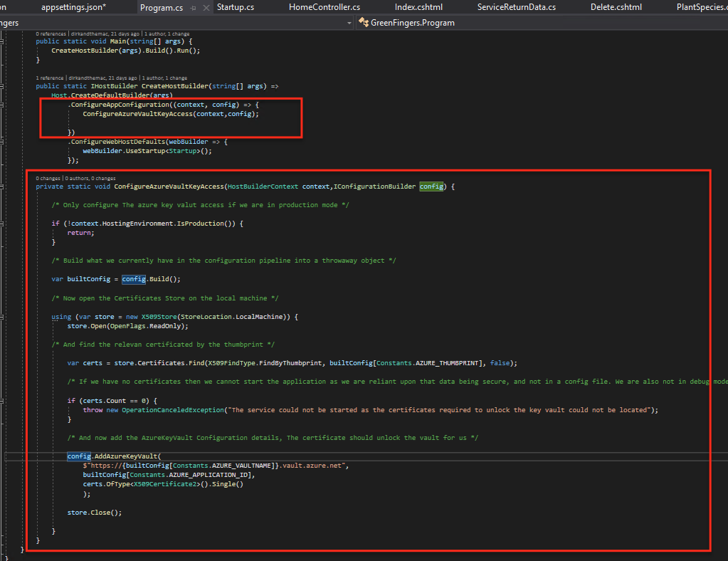Screen dimensions: 728x561
Task: Switch to the appsettings.json tab
Action: pos(73,7)
